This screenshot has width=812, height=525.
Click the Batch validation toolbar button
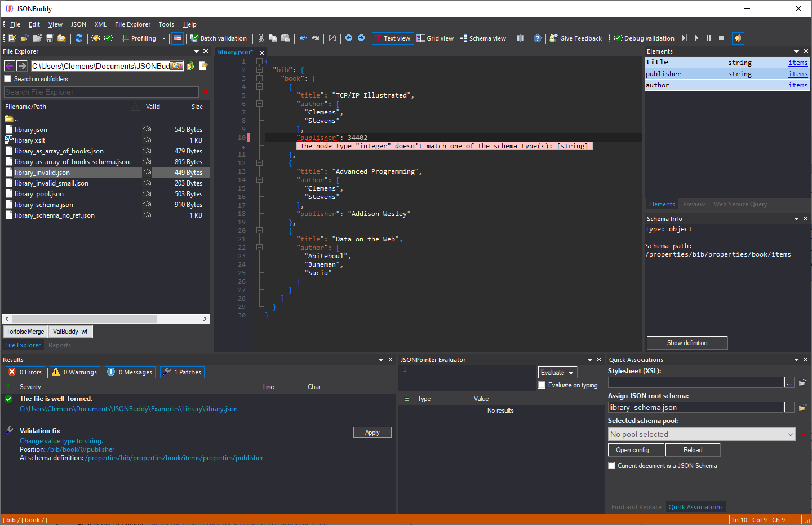[218, 38]
